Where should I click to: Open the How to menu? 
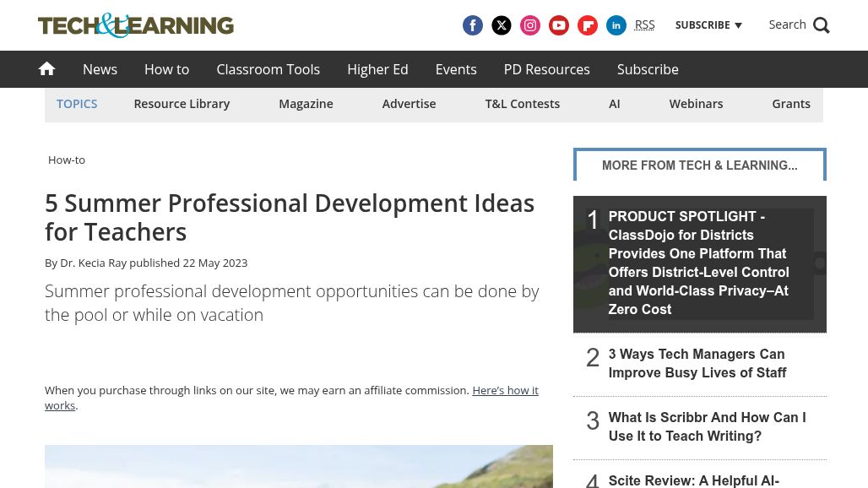166,69
